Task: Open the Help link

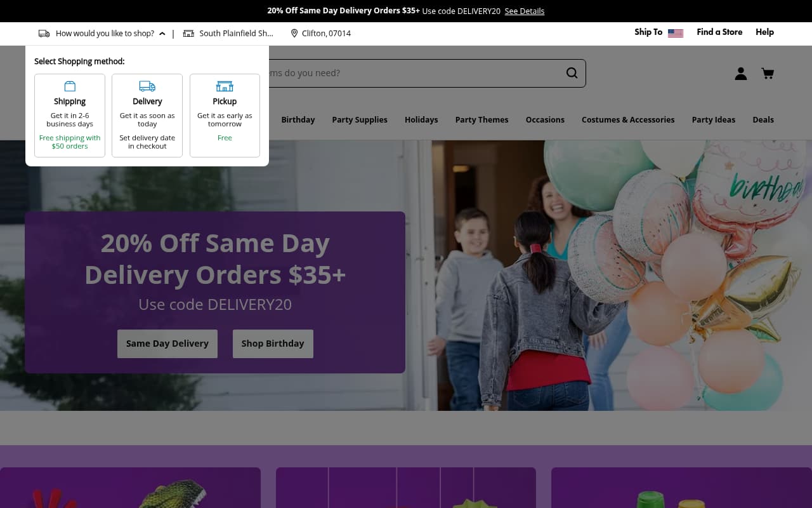Action: tap(764, 32)
